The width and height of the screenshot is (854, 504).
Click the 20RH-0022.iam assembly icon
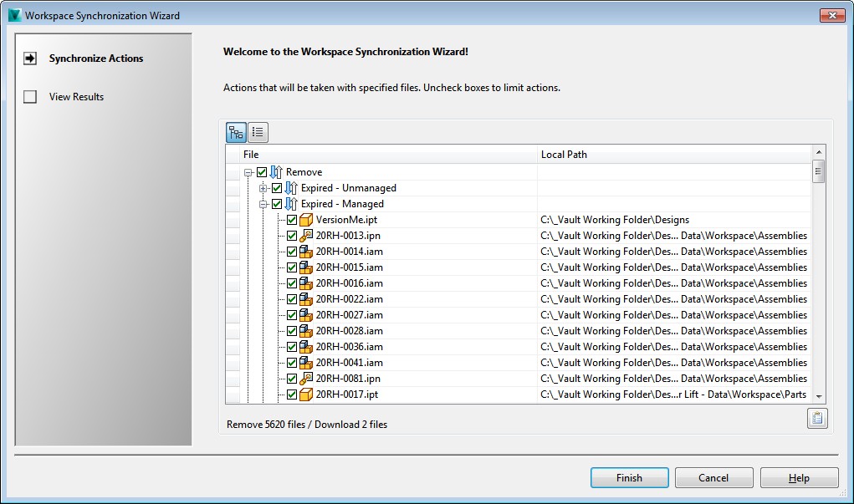click(x=306, y=299)
